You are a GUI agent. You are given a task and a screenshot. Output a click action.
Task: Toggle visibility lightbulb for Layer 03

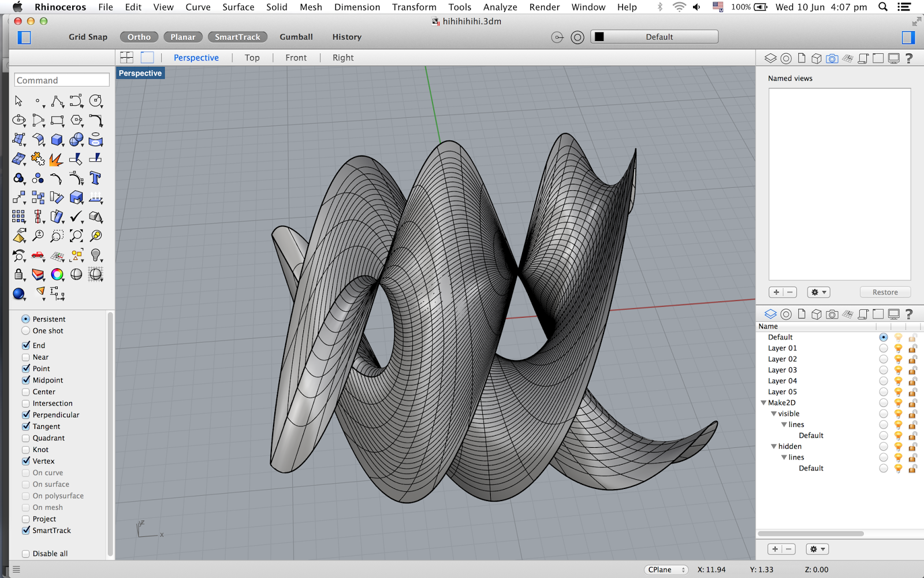click(899, 370)
